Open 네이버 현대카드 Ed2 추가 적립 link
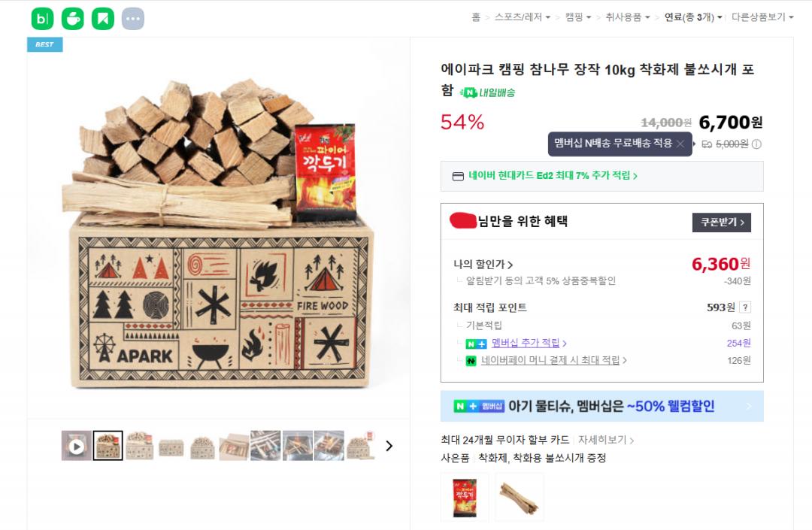This screenshot has height=530, width=812. (553, 176)
